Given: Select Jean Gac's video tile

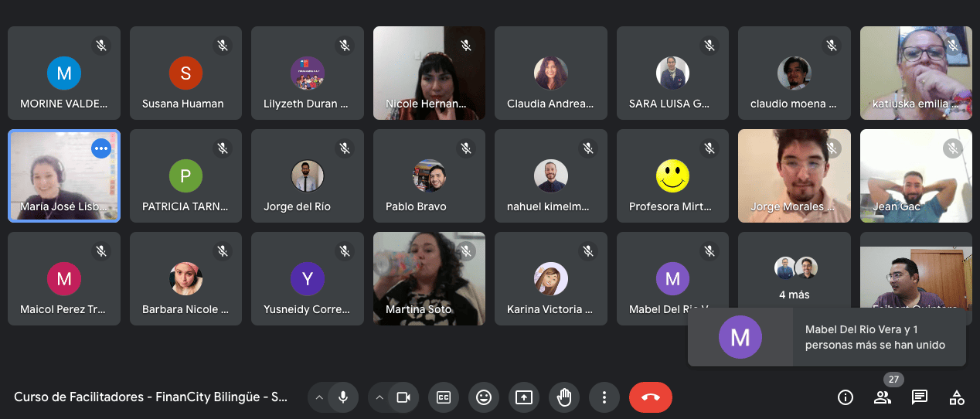Looking at the screenshot, I should 917,176.
